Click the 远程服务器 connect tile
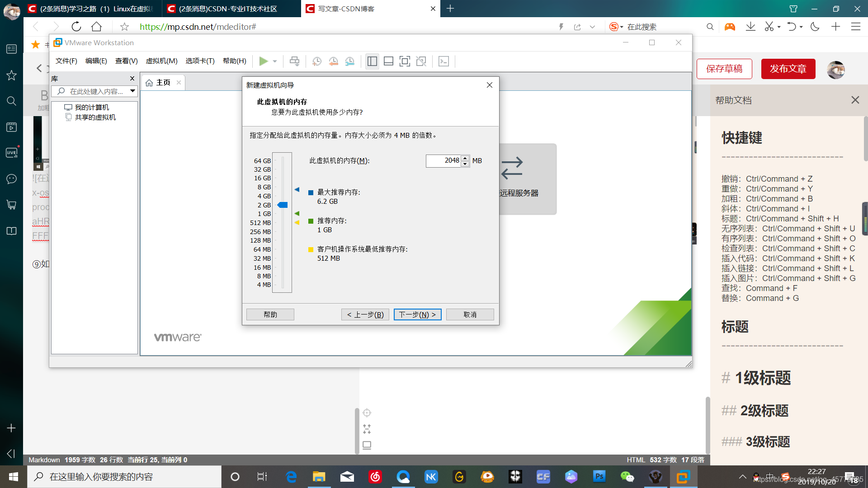 527,179
